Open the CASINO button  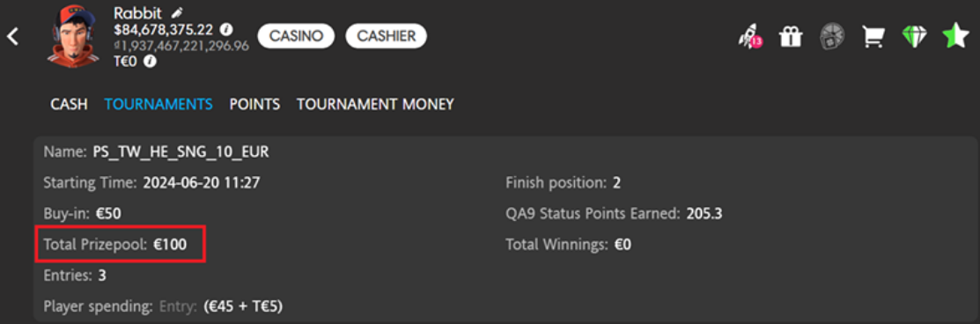(296, 36)
